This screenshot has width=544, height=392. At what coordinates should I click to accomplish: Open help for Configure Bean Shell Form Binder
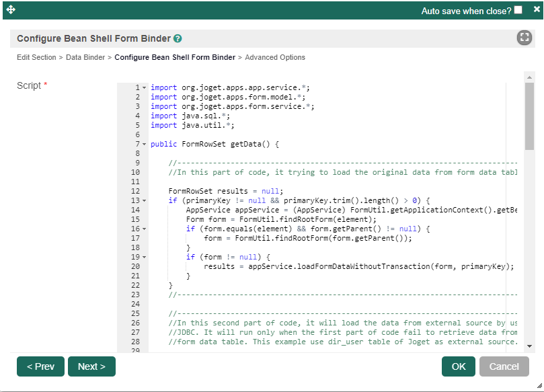pos(178,39)
